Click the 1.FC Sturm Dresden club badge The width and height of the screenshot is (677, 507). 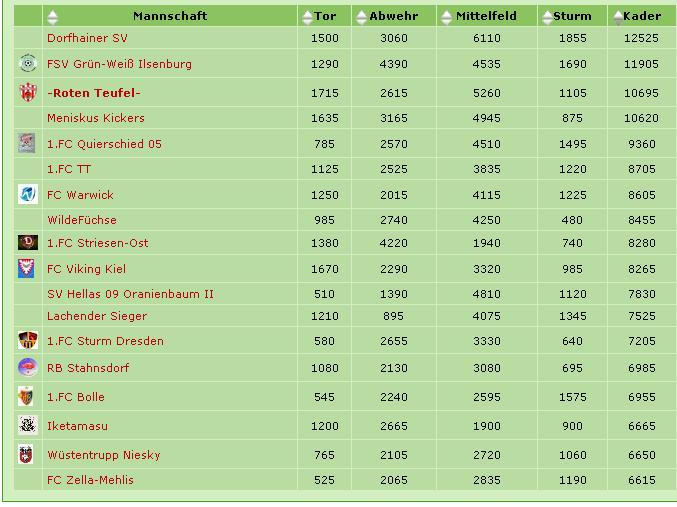coord(27,341)
